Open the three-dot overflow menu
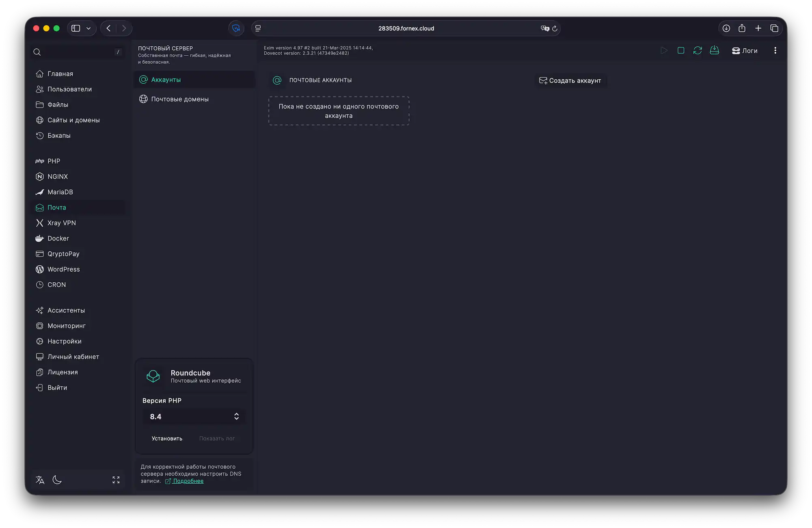This screenshot has width=812, height=528. point(775,50)
